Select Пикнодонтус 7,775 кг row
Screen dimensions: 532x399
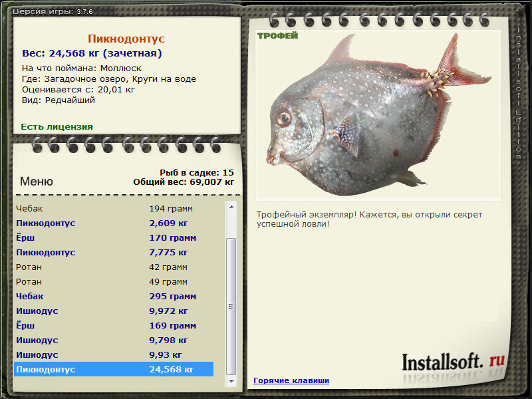pyautogui.click(x=114, y=253)
